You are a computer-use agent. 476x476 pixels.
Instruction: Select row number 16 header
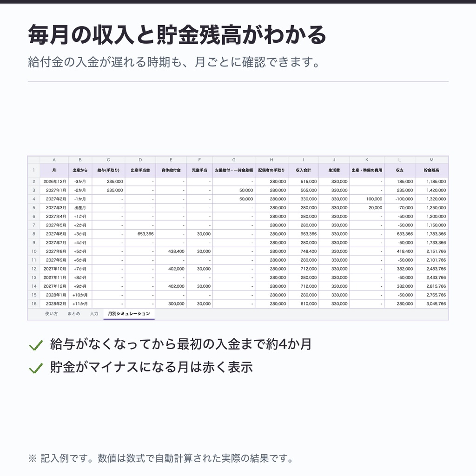33,304
